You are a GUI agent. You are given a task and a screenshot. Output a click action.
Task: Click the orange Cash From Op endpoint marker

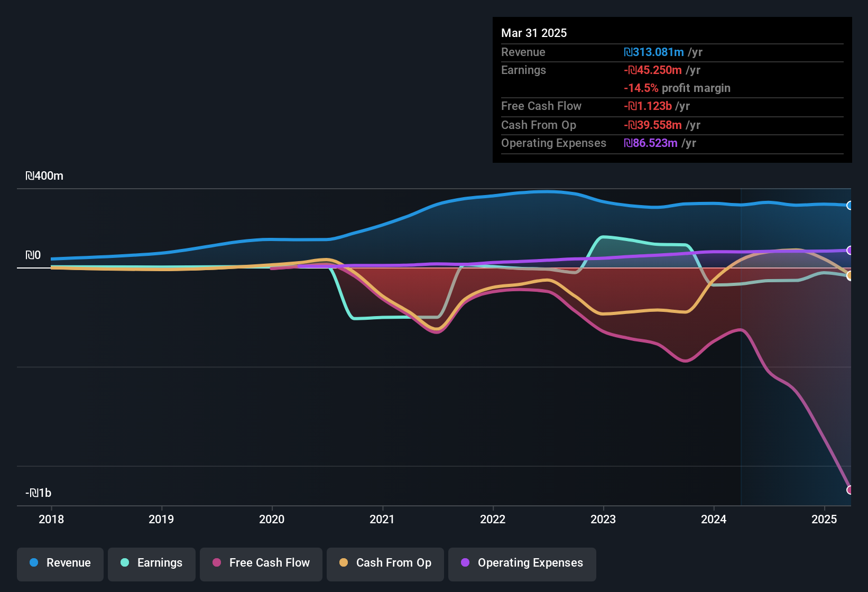[849, 275]
